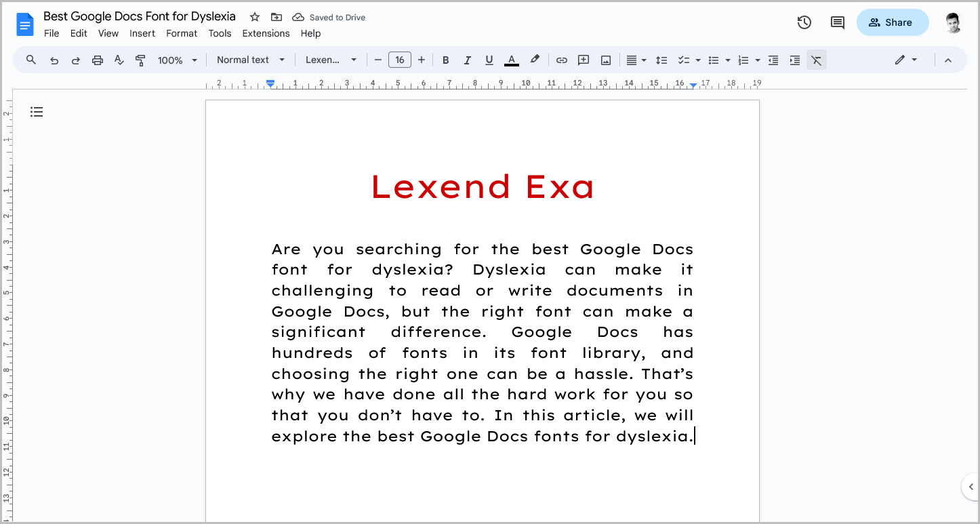Show the document outline
980x524 pixels.
[37, 112]
